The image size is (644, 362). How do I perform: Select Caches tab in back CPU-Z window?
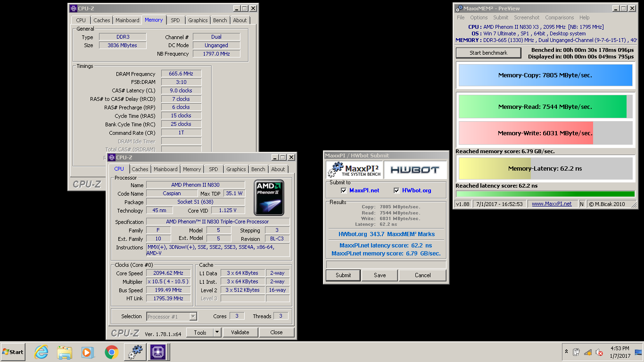(102, 20)
